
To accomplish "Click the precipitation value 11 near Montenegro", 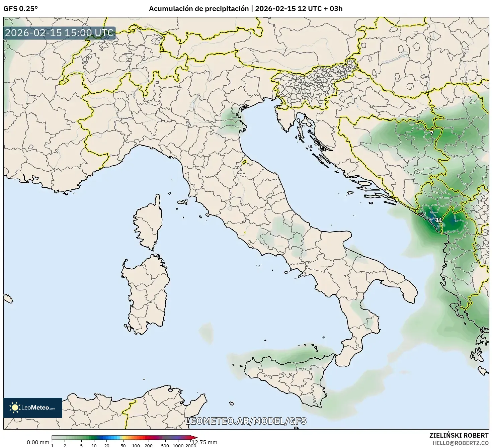I will tap(439, 220).
